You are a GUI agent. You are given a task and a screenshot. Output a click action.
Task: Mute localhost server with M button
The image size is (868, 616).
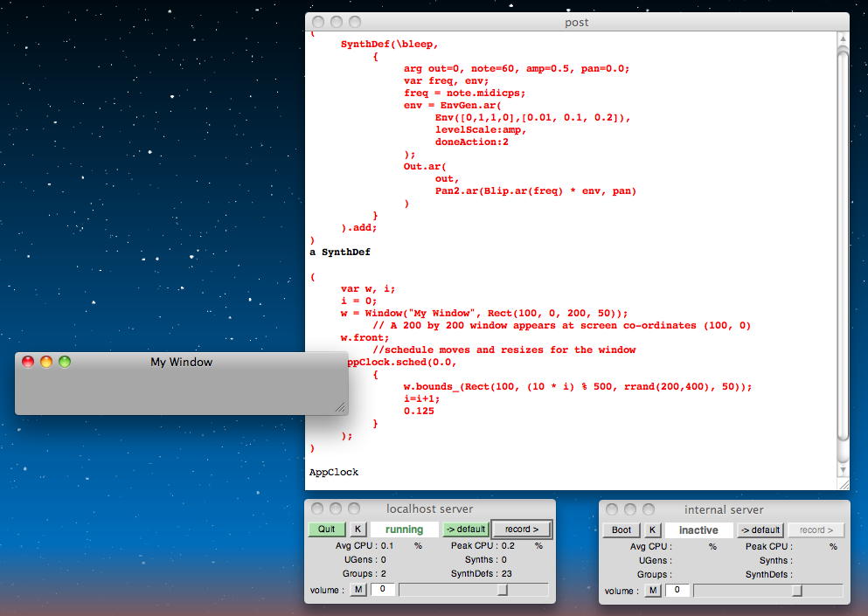coord(358,591)
